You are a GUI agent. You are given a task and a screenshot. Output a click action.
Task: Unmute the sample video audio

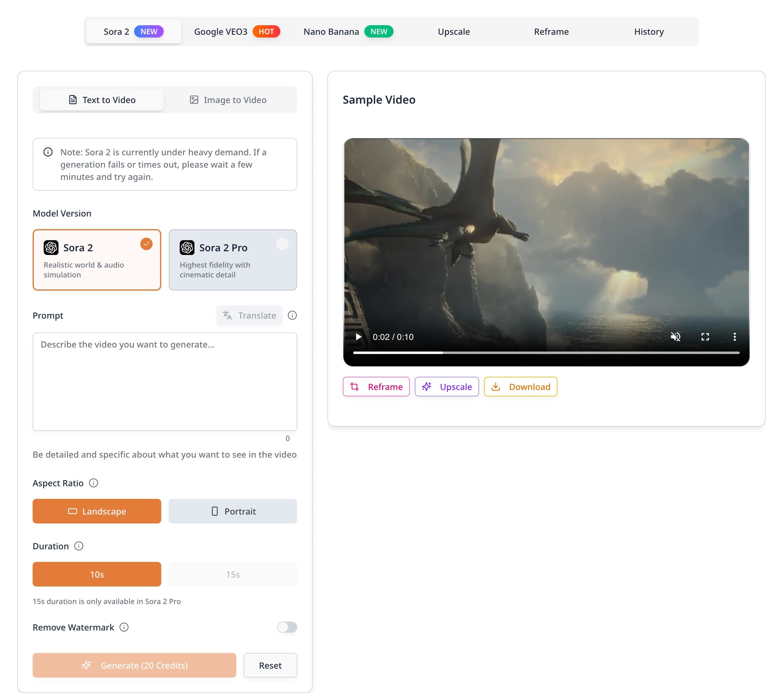676,337
